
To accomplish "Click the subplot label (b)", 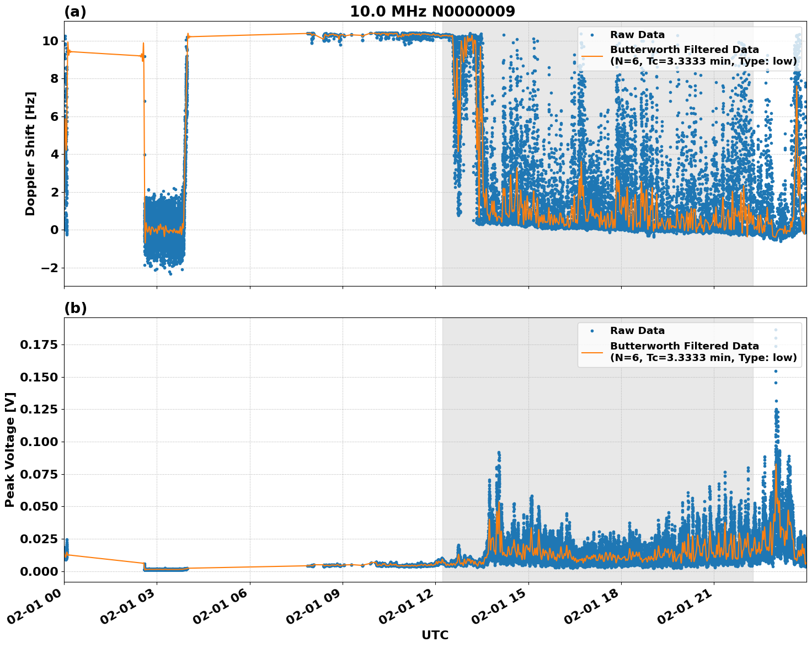I will 76,307.
